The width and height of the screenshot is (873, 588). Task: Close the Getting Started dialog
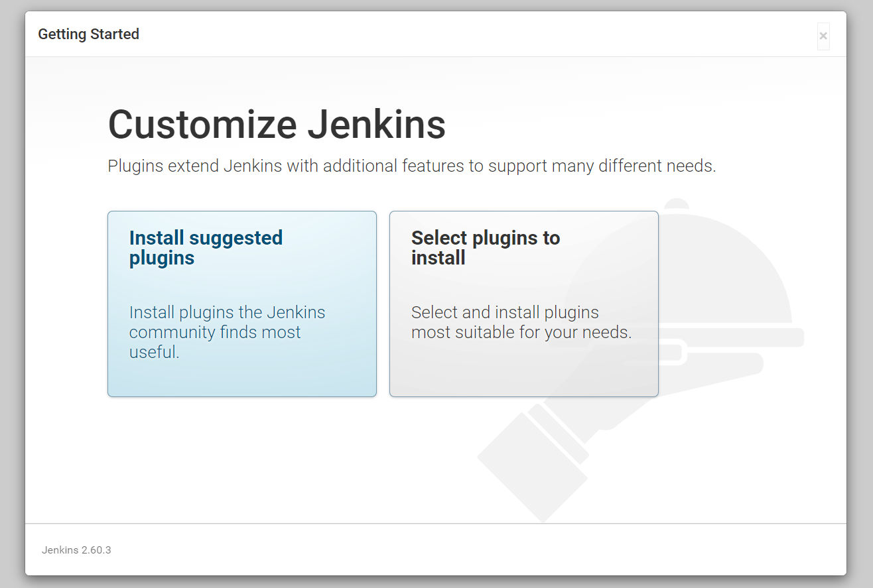[823, 36]
